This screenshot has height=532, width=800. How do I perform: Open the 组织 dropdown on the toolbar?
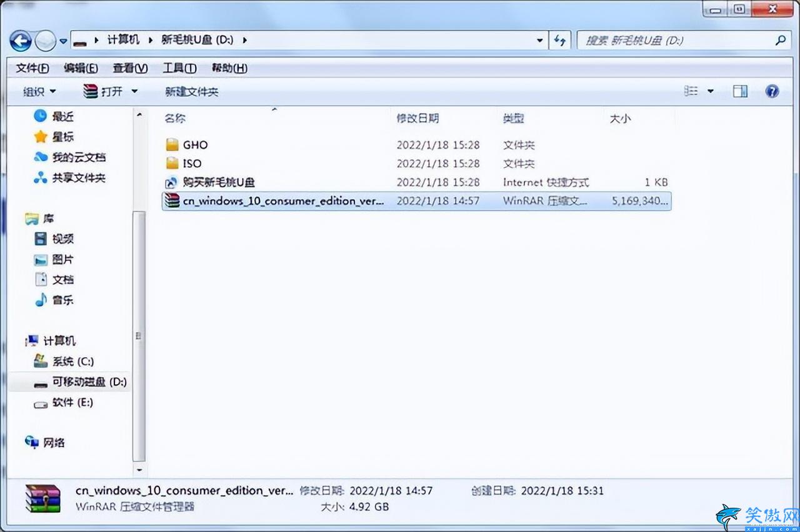tap(39, 92)
